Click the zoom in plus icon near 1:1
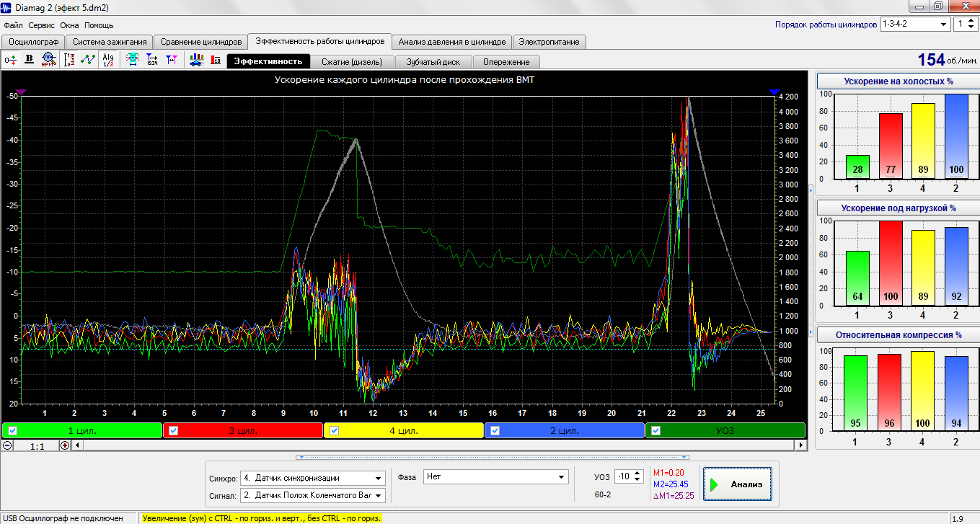980x524 pixels. click(x=65, y=445)
